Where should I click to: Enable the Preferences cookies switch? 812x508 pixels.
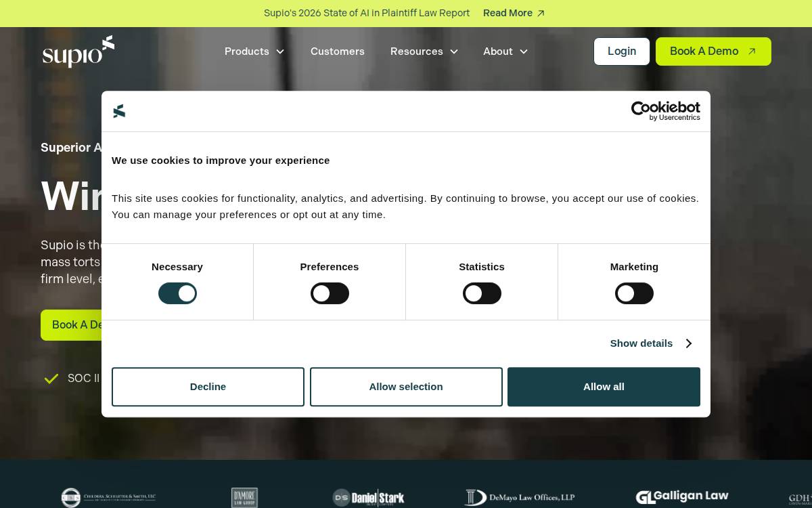(x=330, y=293)
